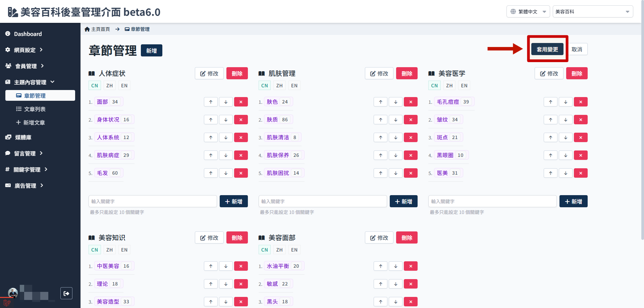Switch 美容医学 chapter to EN tab
This screenshot has width=644, height=308.
[464, 85]
